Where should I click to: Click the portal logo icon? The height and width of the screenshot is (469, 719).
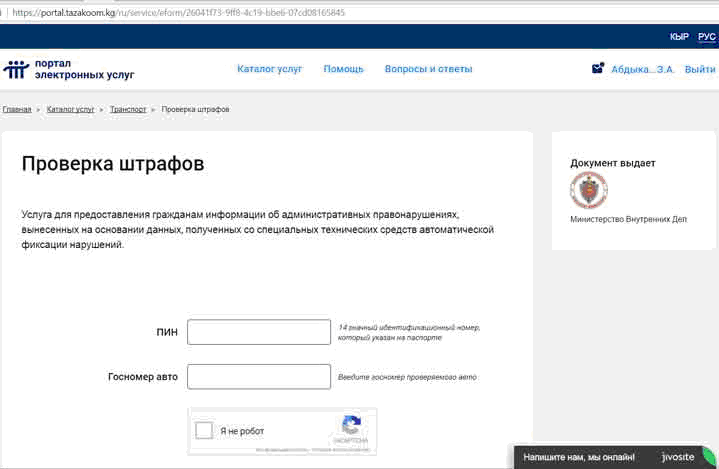tap(16, 69)
